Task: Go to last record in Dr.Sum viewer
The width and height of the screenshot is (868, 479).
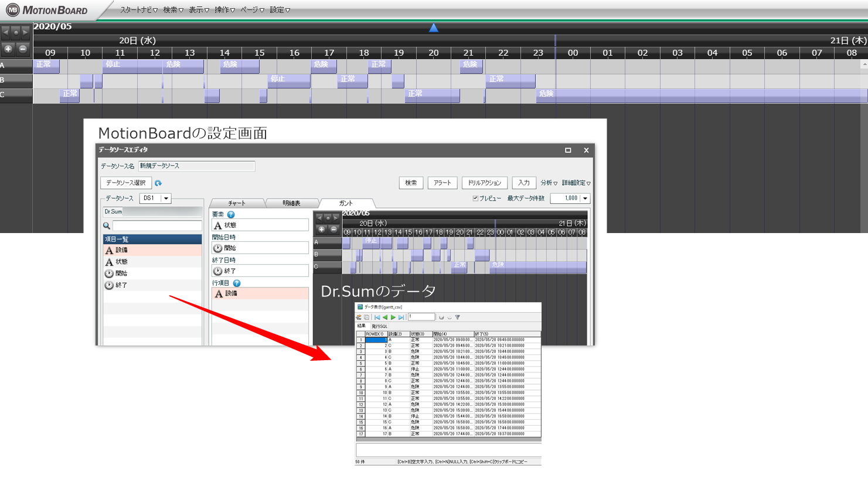Action: click(401, 317)
